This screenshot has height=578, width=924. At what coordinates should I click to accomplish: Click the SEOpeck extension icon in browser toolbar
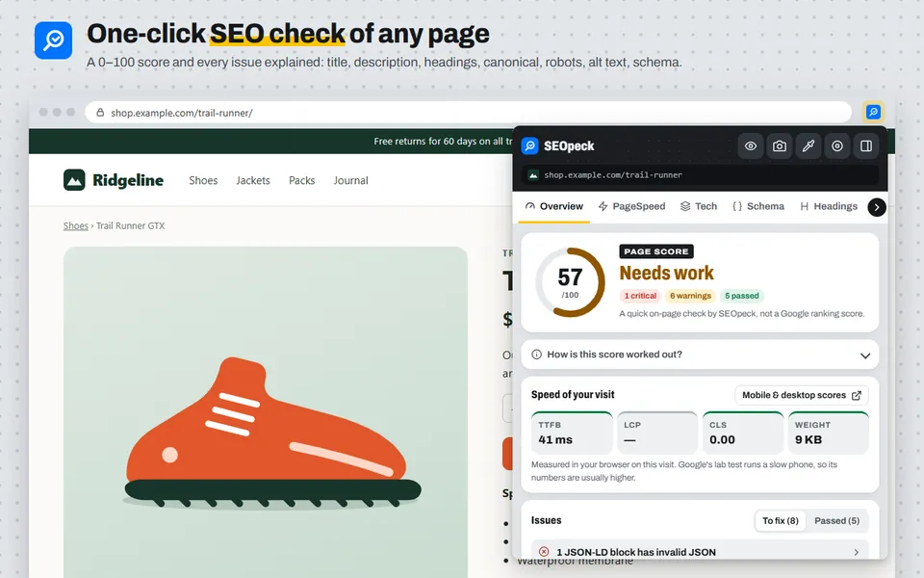point(873,112)
